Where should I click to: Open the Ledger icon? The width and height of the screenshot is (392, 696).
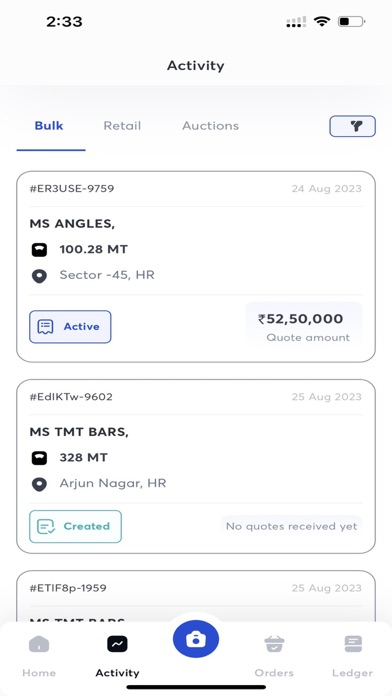[x=352, y=644]
